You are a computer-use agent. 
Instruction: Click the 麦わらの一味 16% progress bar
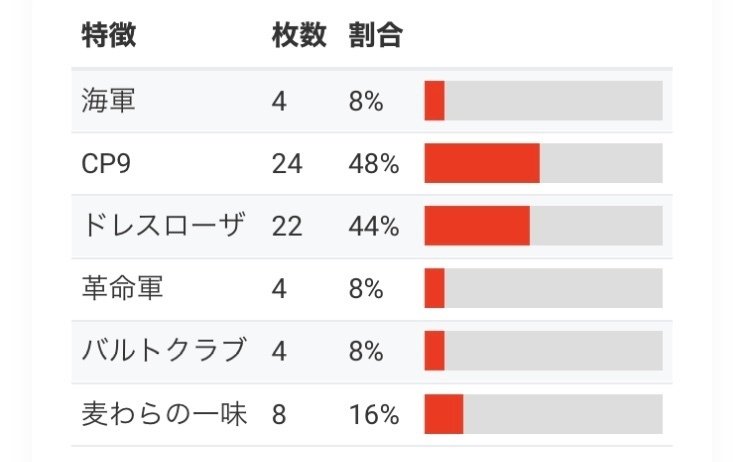click(543, 414)
